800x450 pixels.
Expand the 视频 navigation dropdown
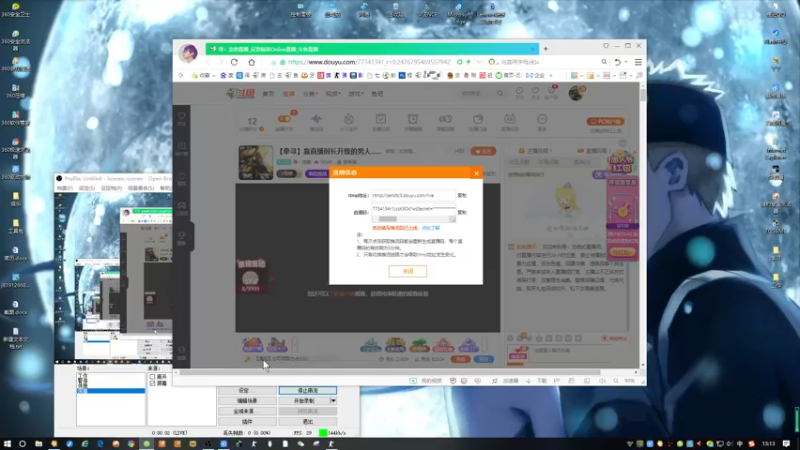pyautogui.click(x=333, y=94)
